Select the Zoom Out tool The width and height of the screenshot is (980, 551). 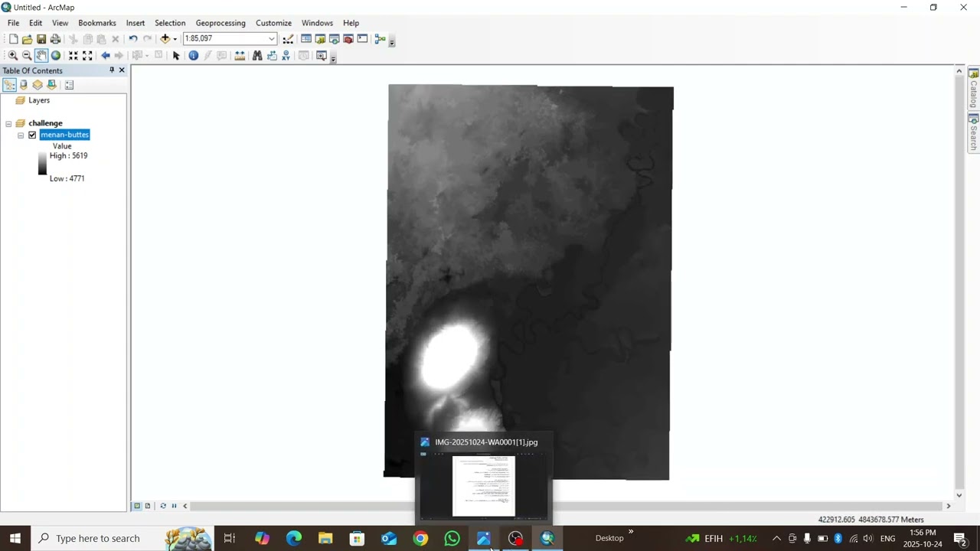click(x=27, y=56)
